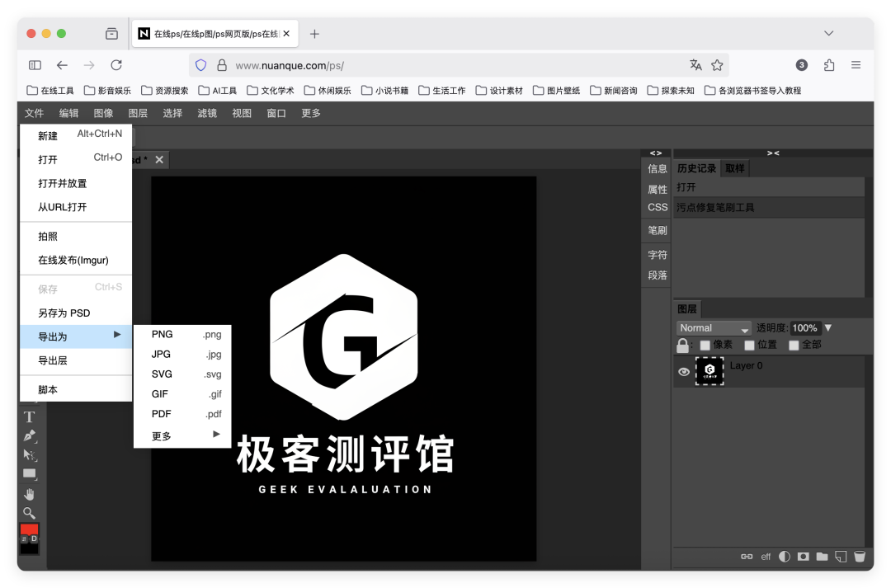Select the Layer 0 thumbnail
The image size is (891, 588).
click(709, 372)
